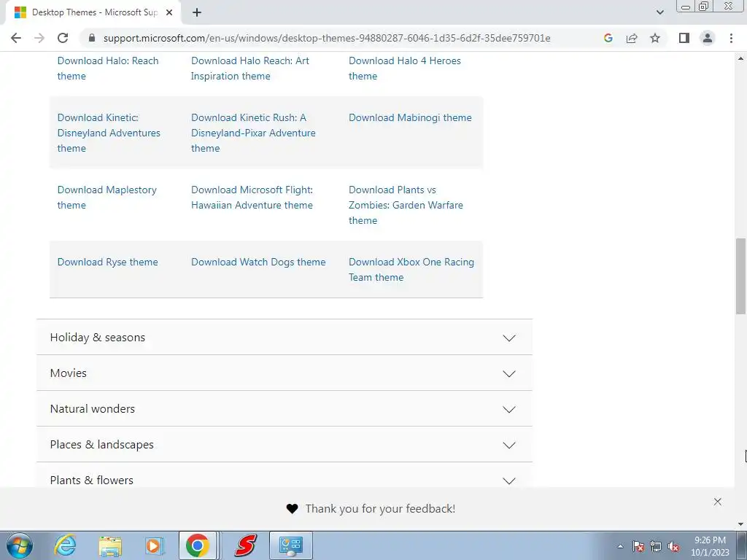The width and height of the screenshot is (747, 560).
Task: Click the address bar URL
Action: [327, 38]
